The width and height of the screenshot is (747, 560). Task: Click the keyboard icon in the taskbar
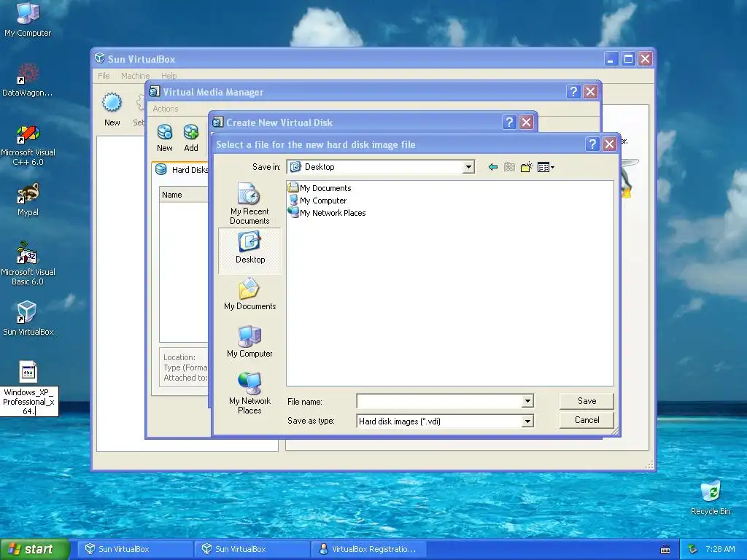click(665, 550)
